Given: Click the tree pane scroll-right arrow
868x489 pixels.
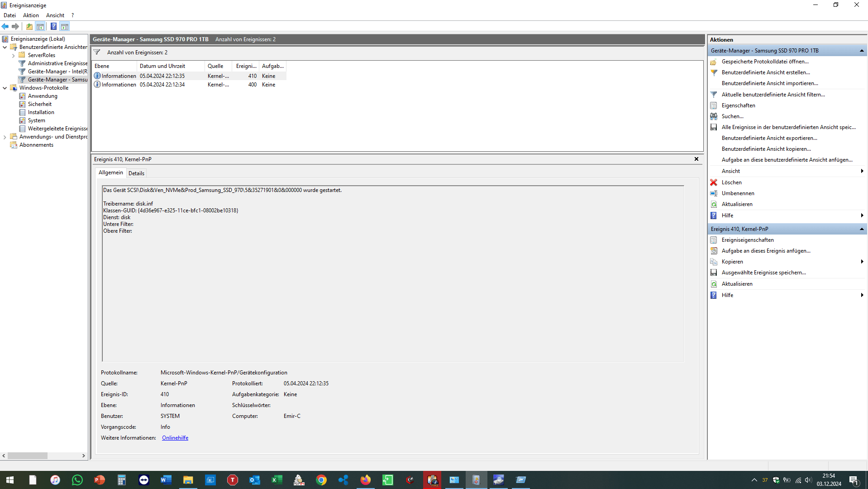Looking at the screenshot, I should click(x=84, y=456).
